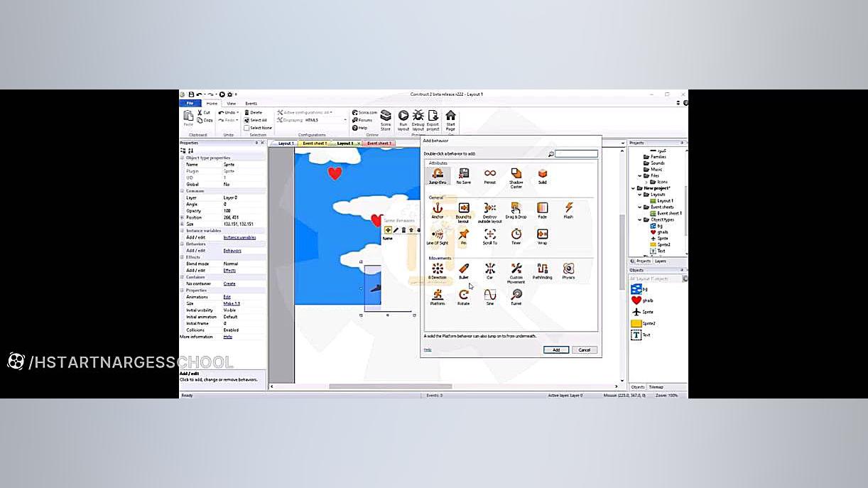Select the Car movement behavior

tap(489, 271)
